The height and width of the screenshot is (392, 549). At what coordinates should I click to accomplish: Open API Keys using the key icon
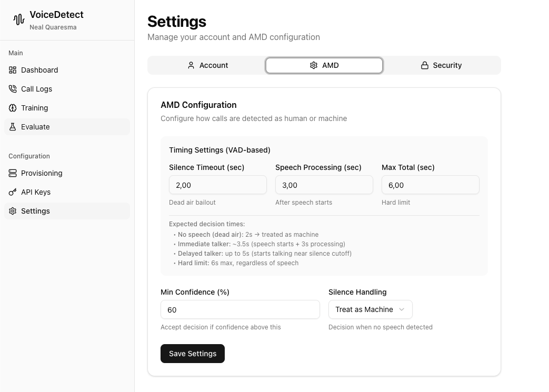click(12, 192)
